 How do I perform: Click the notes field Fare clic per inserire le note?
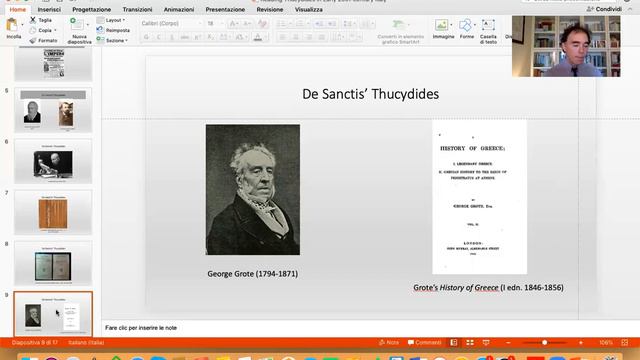coord(141,328)
